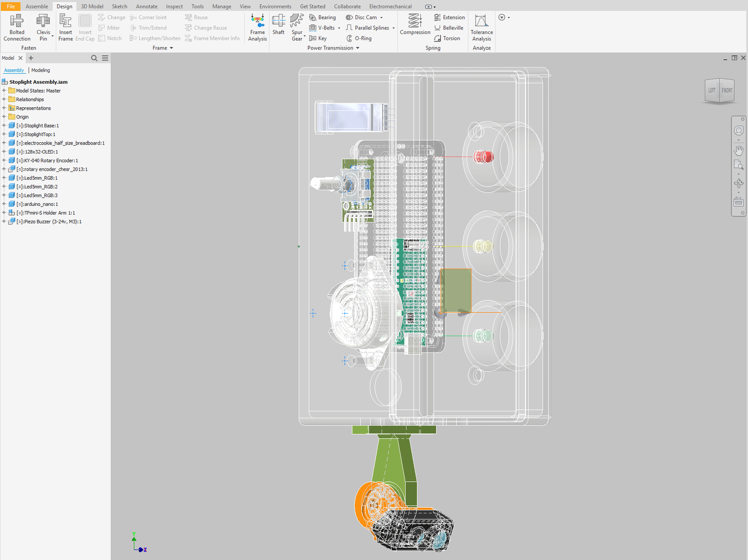Open the Bolted Connection tool
The image size is (748, 560).
17,28
